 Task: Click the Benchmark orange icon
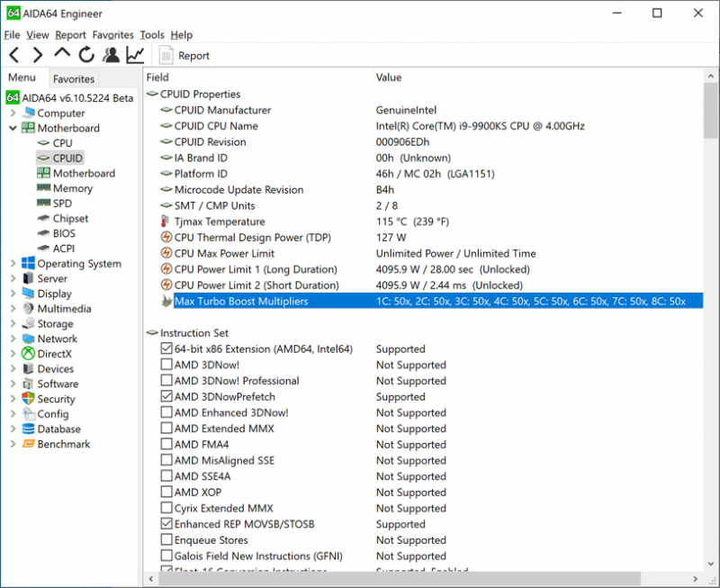click(x=29, y=444)
